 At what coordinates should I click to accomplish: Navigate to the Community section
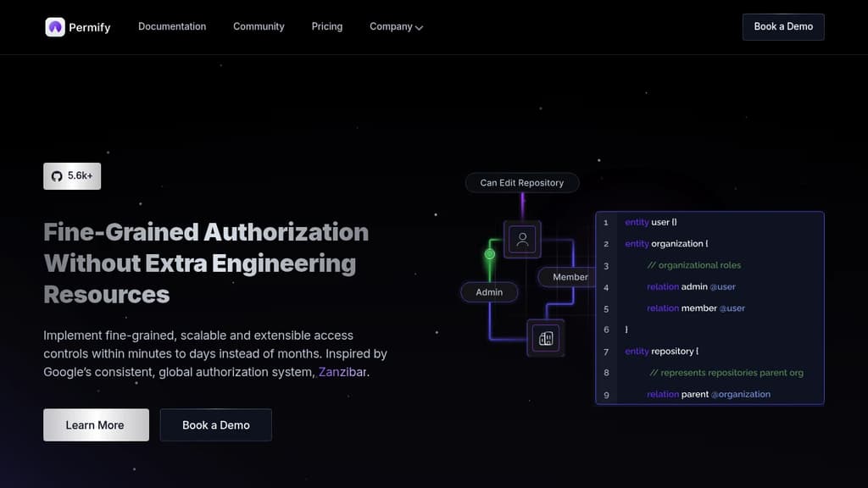coord(259,26)
